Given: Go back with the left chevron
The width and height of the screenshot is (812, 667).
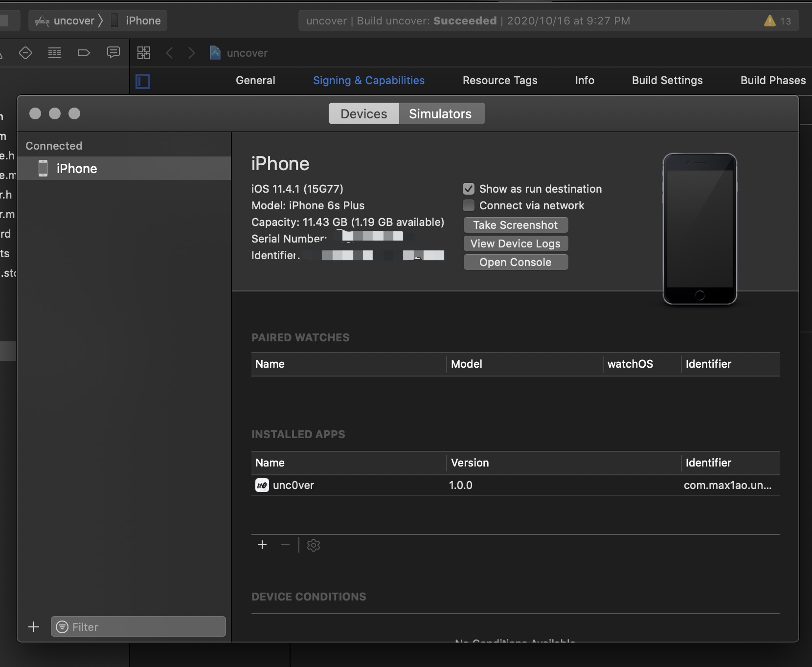Looking at the screenshot, I should (169, 53).
